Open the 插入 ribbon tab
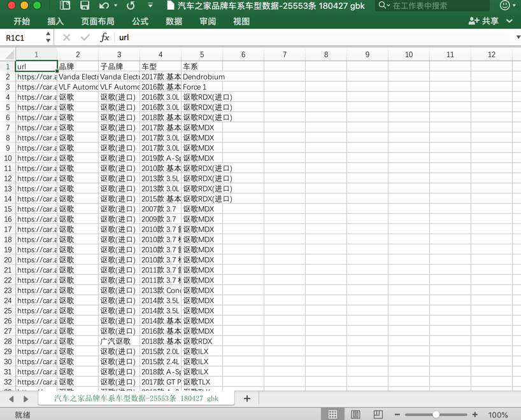 (55, 21)
